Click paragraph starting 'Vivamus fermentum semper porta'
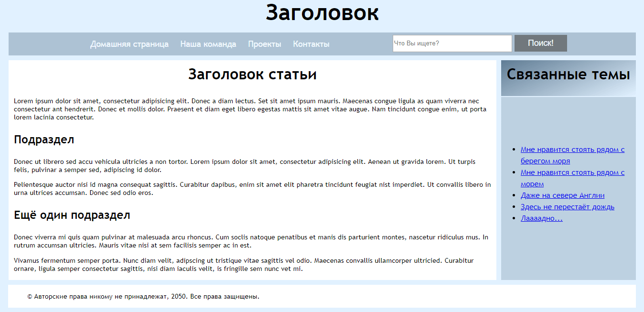The height and width of the screenshot is (312, 644). [x=244, y=265]
